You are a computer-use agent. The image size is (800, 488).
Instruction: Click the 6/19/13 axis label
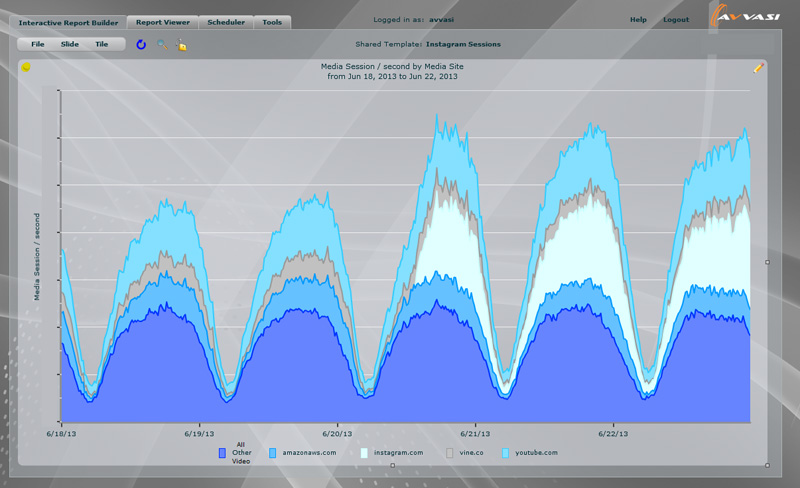[x=199, y=434]
